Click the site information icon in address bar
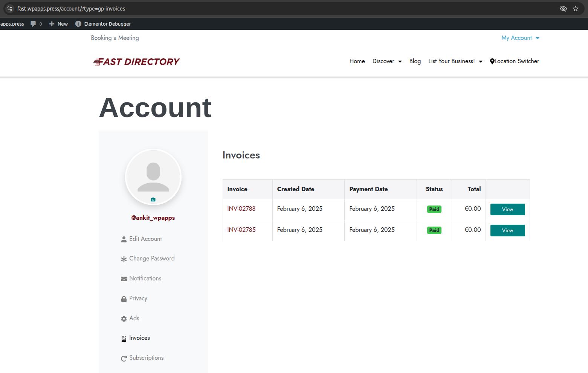The width and height of the screenshot is (588, 373). [10, 9]
